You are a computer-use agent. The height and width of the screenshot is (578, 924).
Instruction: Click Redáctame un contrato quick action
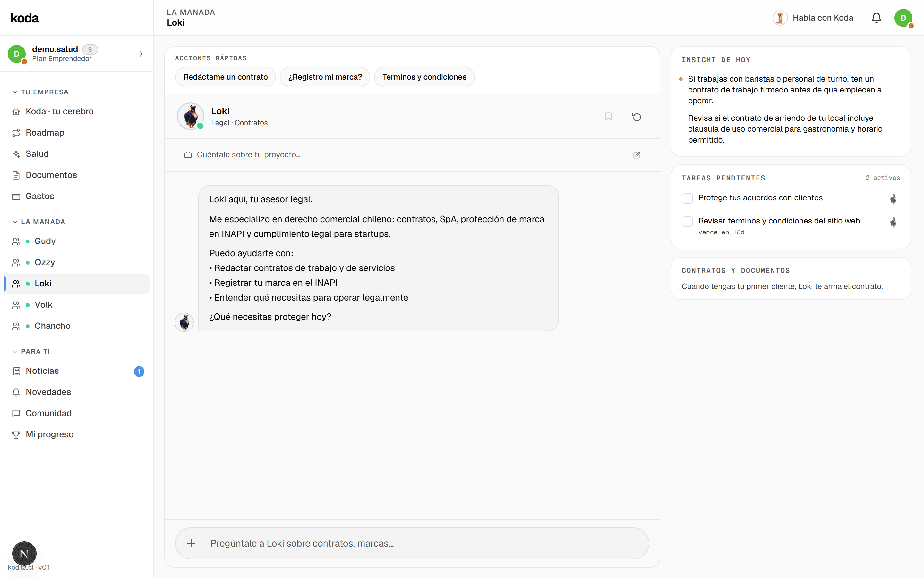click(225, 77)
